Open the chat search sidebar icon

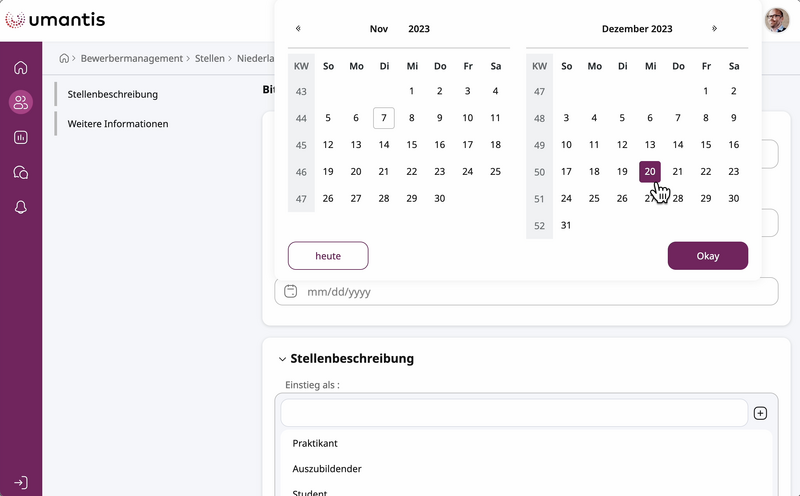pos(21,172)
